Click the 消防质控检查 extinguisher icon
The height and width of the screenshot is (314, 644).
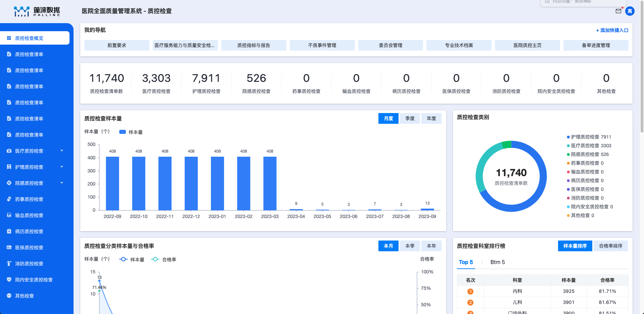coord(9,263)
